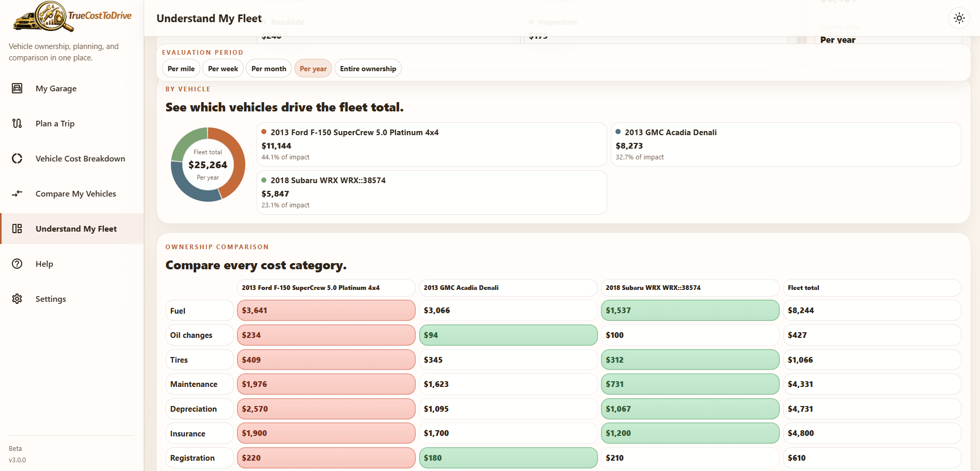Image resolution: width=980 pixels, height=471 pixels.
Task: Click the v3.0.0 version label
Action: coord(17,460)
